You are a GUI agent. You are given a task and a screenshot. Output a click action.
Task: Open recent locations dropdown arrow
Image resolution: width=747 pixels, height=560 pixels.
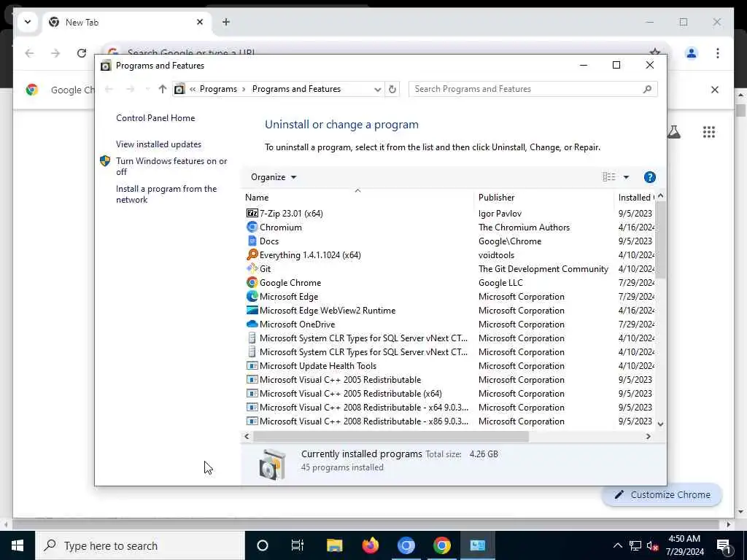(x=147, y=89)
